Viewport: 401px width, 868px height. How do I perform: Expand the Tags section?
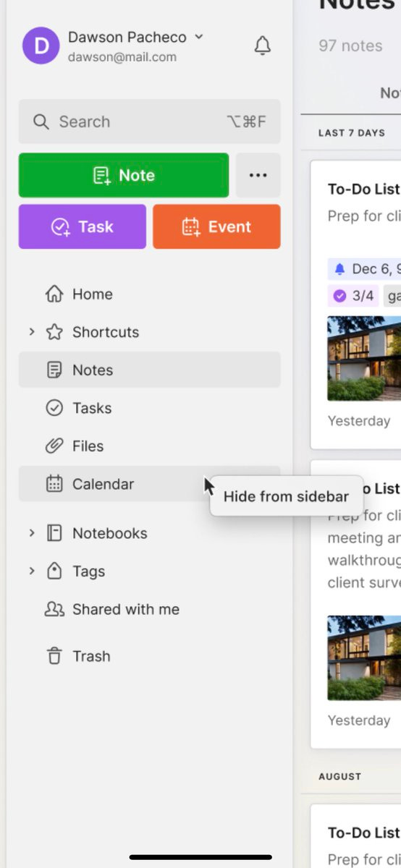tap(31, 571)
